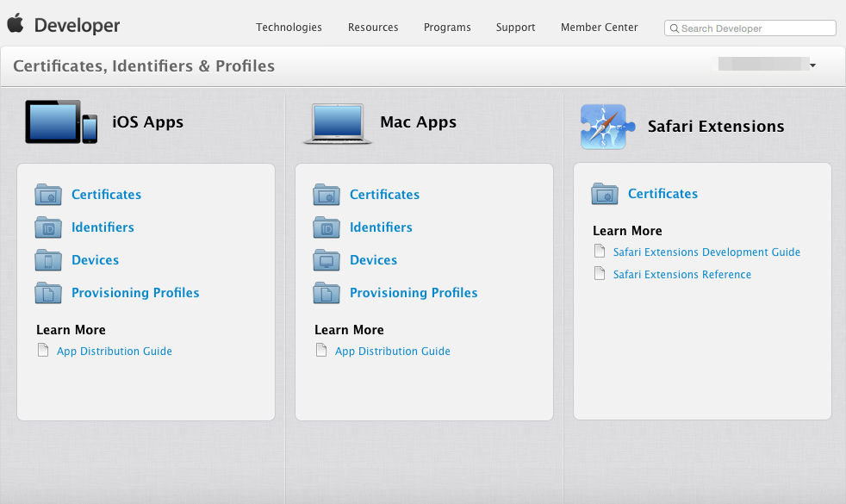The image size is (846, 504).
Task: Expand the account name dropdown arrow
Action: point(812,65)
